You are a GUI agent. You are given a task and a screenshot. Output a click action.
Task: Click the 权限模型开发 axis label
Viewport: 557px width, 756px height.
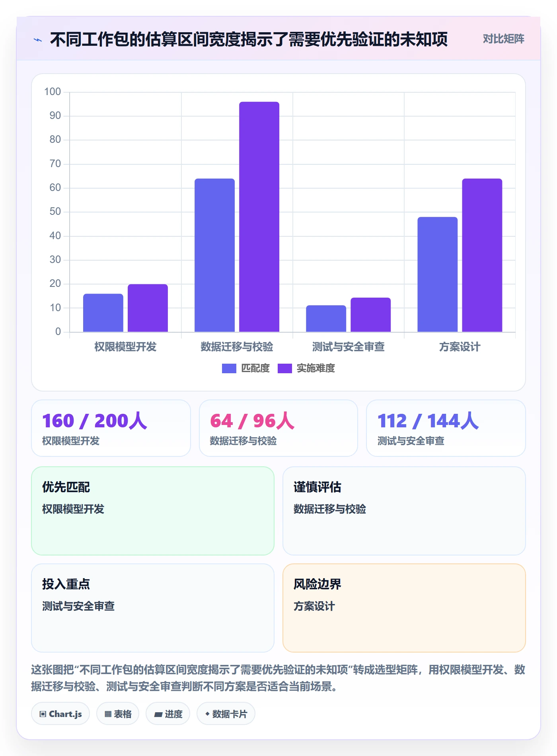tap(125, 347)
